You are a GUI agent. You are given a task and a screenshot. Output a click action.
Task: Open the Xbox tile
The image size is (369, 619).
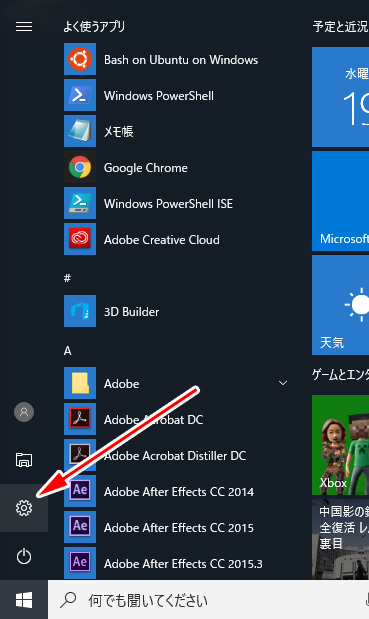point(340,445)
